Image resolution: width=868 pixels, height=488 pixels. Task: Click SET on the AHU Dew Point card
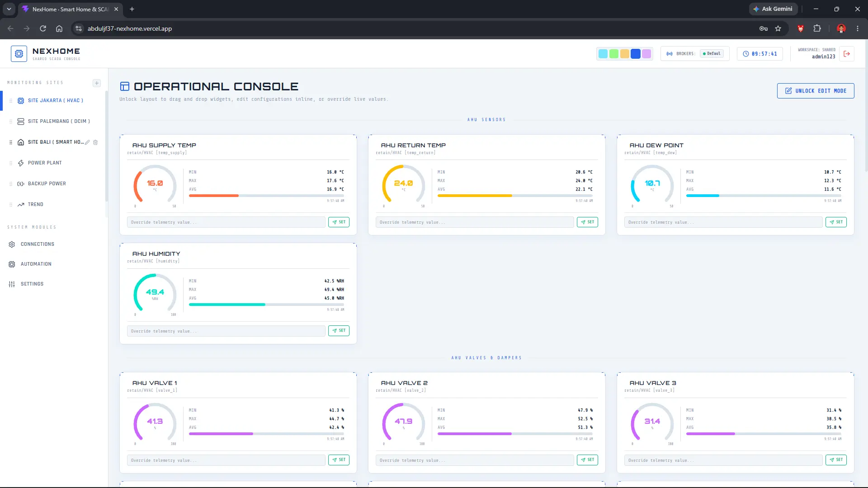[x=836, y=222]
